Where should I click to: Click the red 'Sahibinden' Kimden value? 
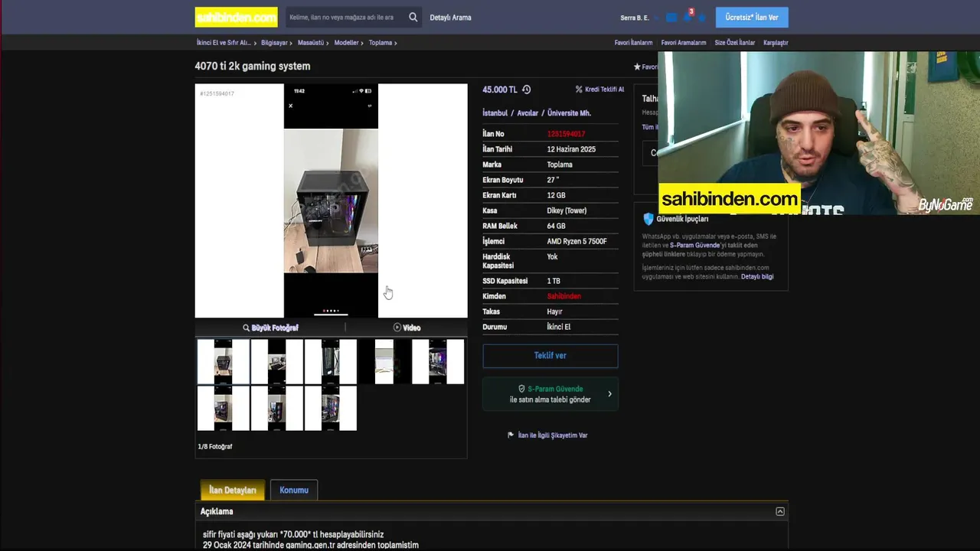tap(563, 296)
